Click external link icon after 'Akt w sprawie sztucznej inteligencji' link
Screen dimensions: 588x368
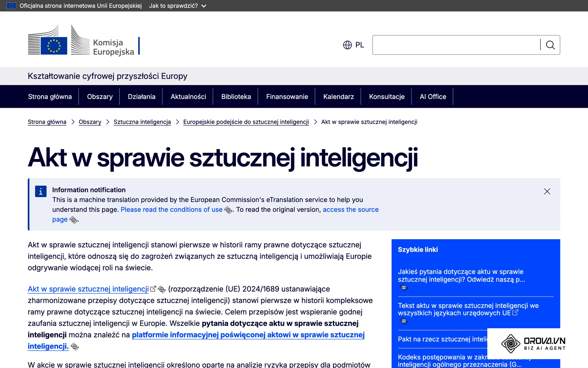(x=153, y=289)
